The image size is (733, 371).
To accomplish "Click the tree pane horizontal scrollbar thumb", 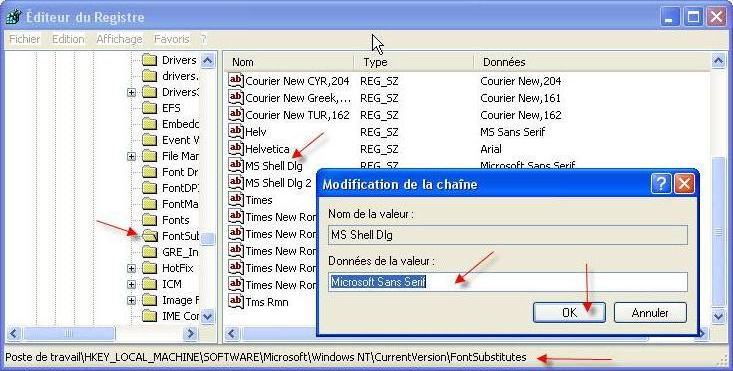I will click(69, 334).
